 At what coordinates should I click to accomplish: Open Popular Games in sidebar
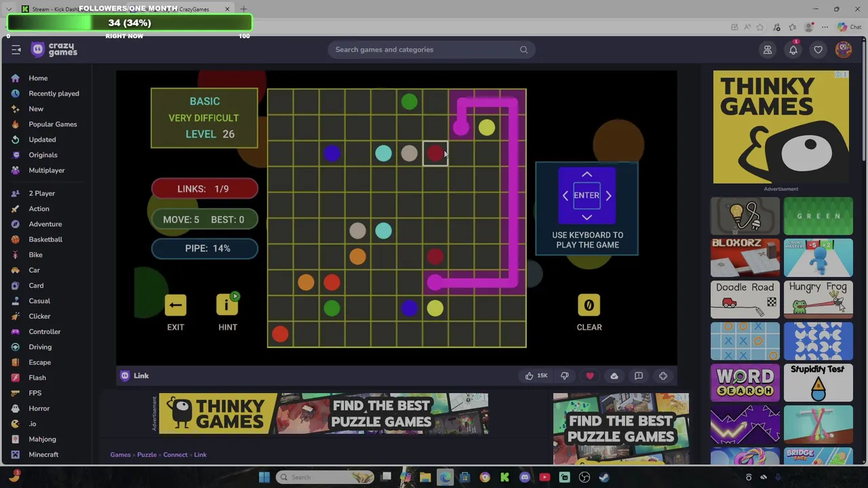coord(53,124)
